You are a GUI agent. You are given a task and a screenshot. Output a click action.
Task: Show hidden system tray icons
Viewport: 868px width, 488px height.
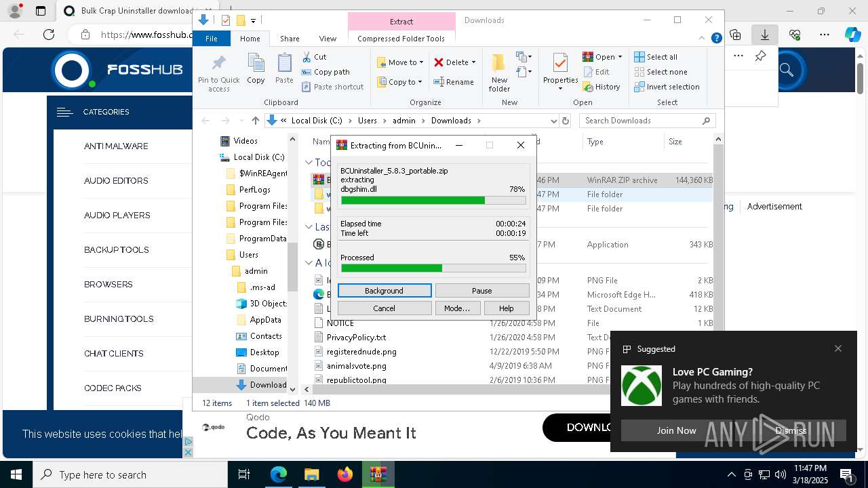coord(731,474)
